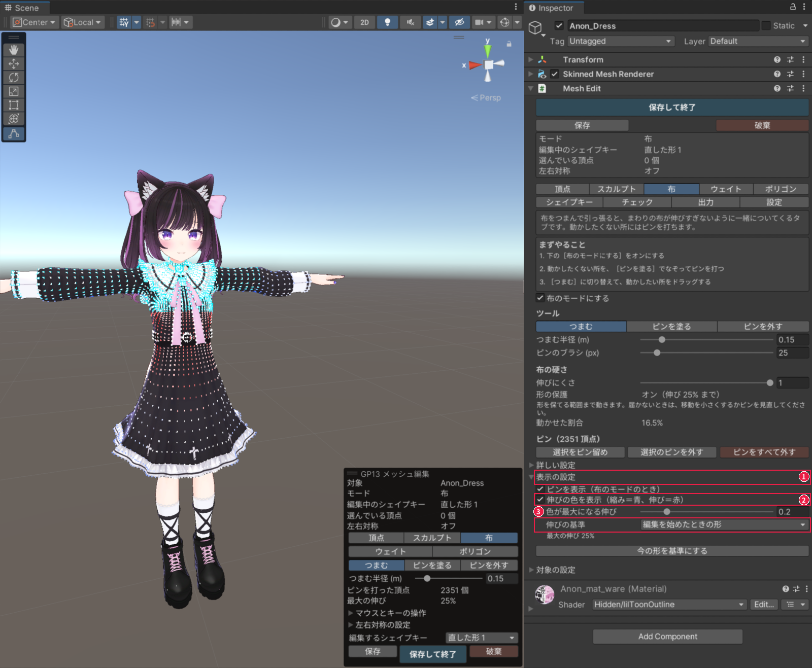Open the シェイプキー tab in Inspector
The height and width of the screenshot is (668, 812).
coord(569,202)
